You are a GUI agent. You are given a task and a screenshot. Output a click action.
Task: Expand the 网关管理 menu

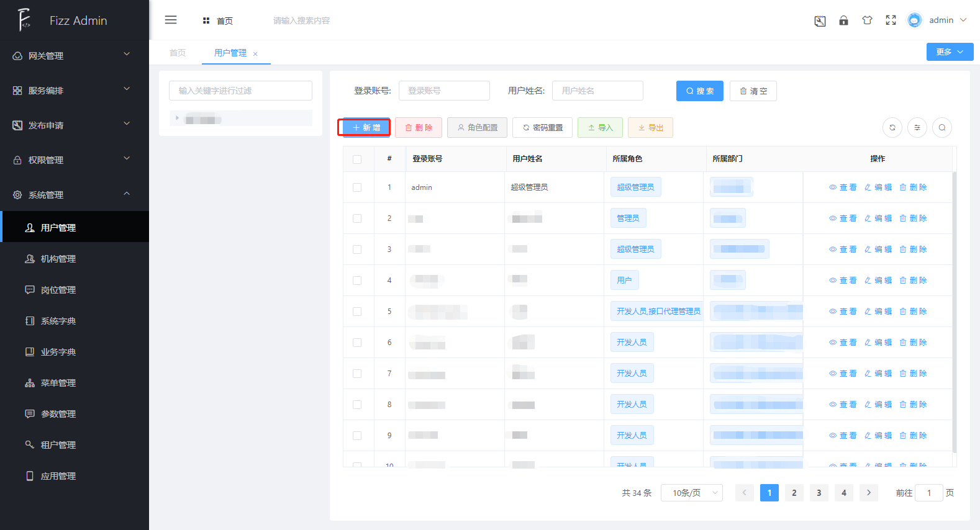pos(75,56)
